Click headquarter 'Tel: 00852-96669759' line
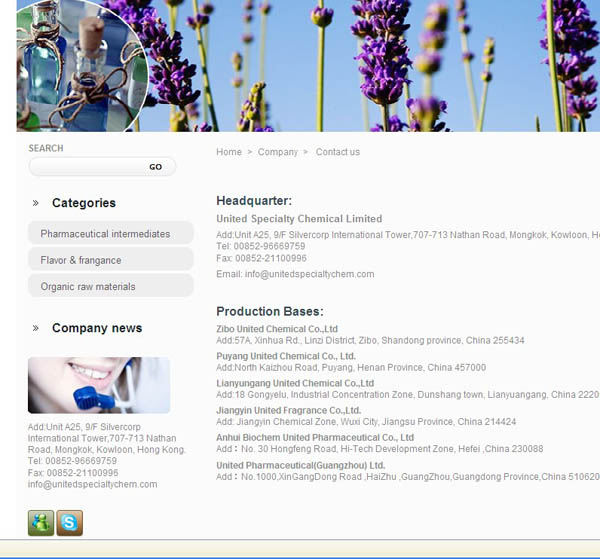Viewport: 600px width, 559px height. [261, 246]
